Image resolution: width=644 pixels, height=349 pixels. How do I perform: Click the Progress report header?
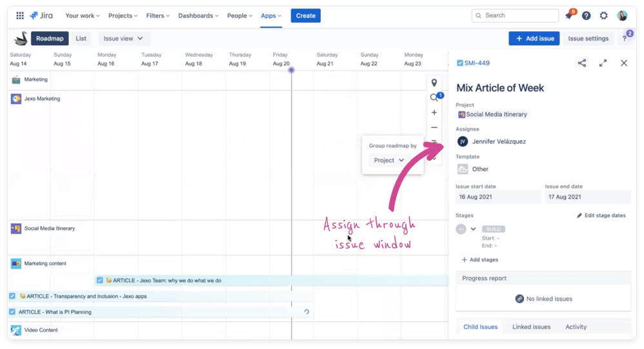click(x=543, y=279)
